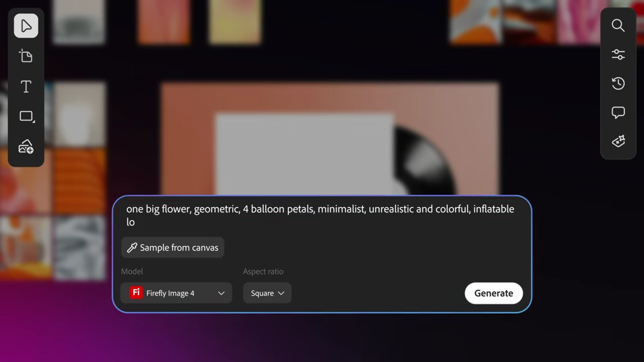This screenshot has height=362, width=644.
Task: Open the adjustments sliders panel
Action: tap(618, 54)
